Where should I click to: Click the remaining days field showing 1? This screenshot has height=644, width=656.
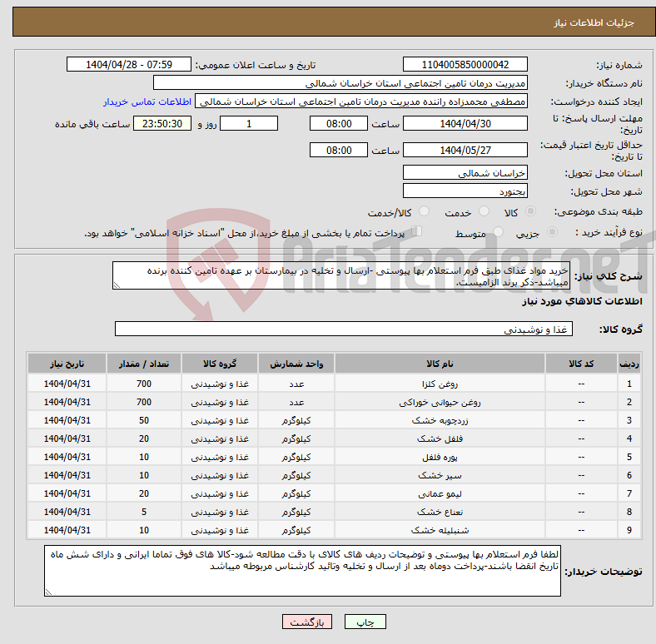click(x=249, y=124)
